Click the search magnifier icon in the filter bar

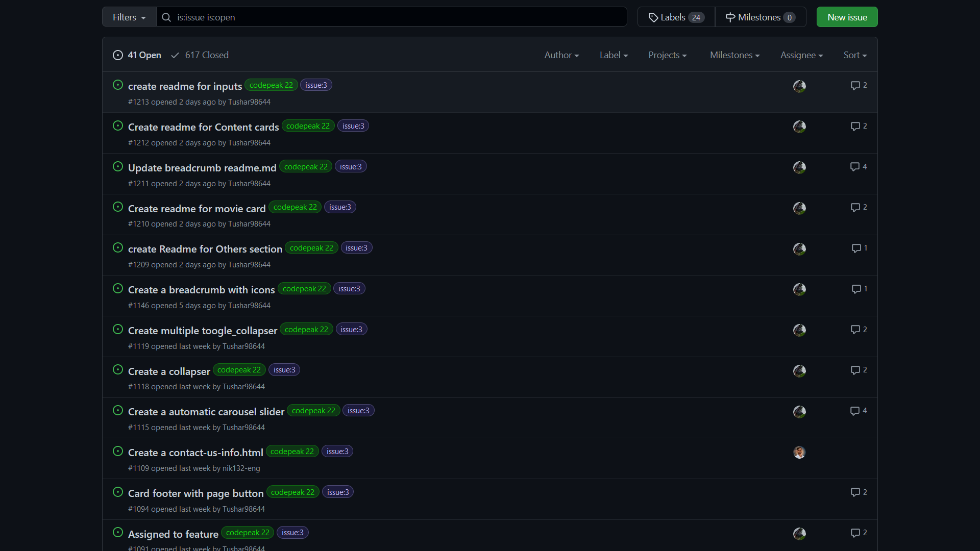click(166, 17)
